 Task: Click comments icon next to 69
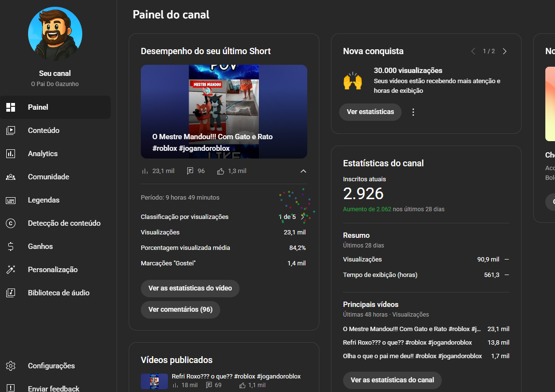pos(209,385)
